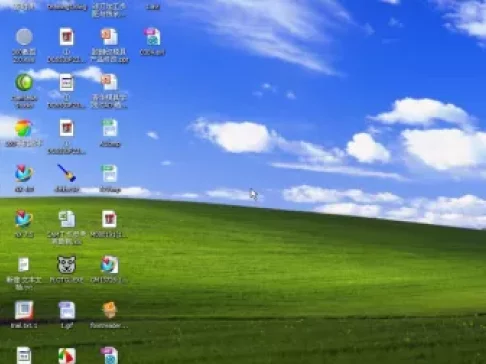Select the white window-style file beside the green sphere

point(66,82)
